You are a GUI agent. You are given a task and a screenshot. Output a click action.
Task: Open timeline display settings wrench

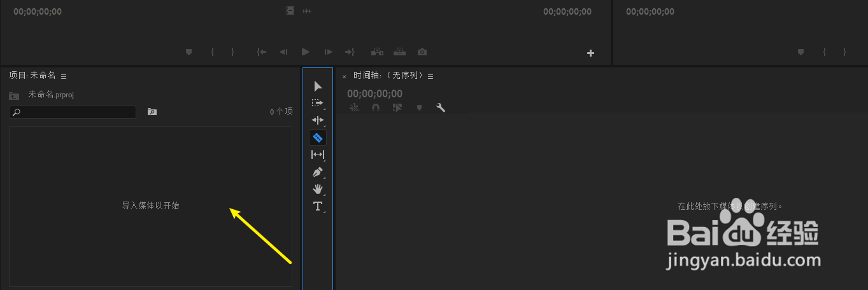click(x=441, y=108)
